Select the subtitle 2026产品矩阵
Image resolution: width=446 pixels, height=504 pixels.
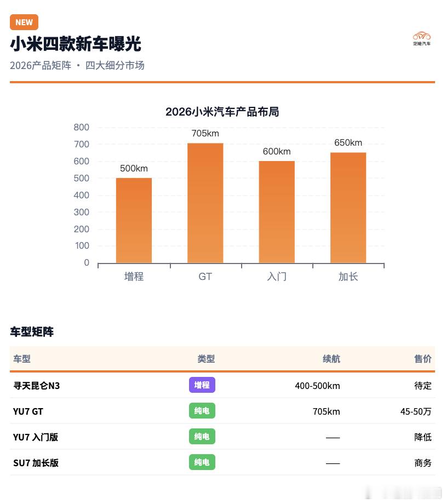click(x=41, y=66)
